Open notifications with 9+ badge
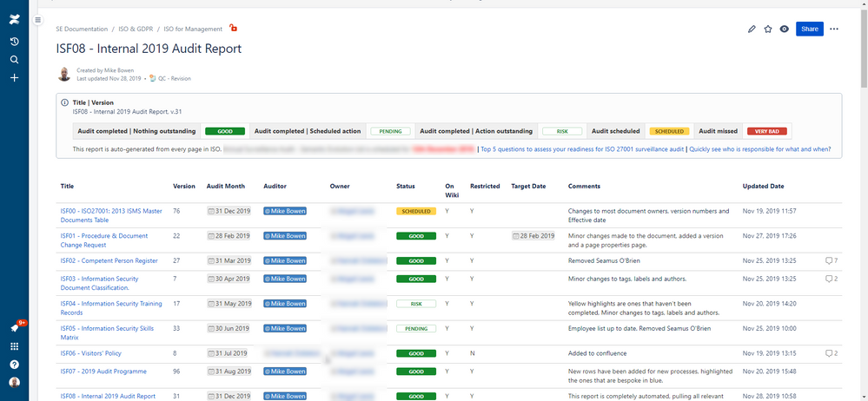The height and width of the screenshot is (401, 868). 15,328
